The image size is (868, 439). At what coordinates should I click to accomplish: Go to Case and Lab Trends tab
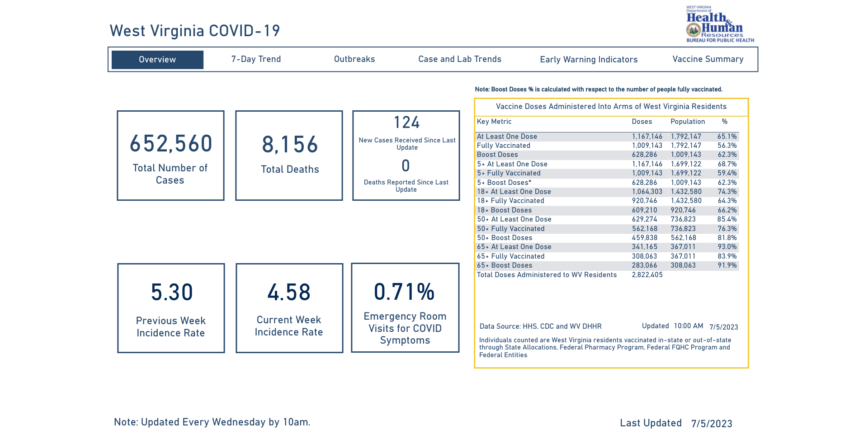pyautogui.click(x=460, y=59)
